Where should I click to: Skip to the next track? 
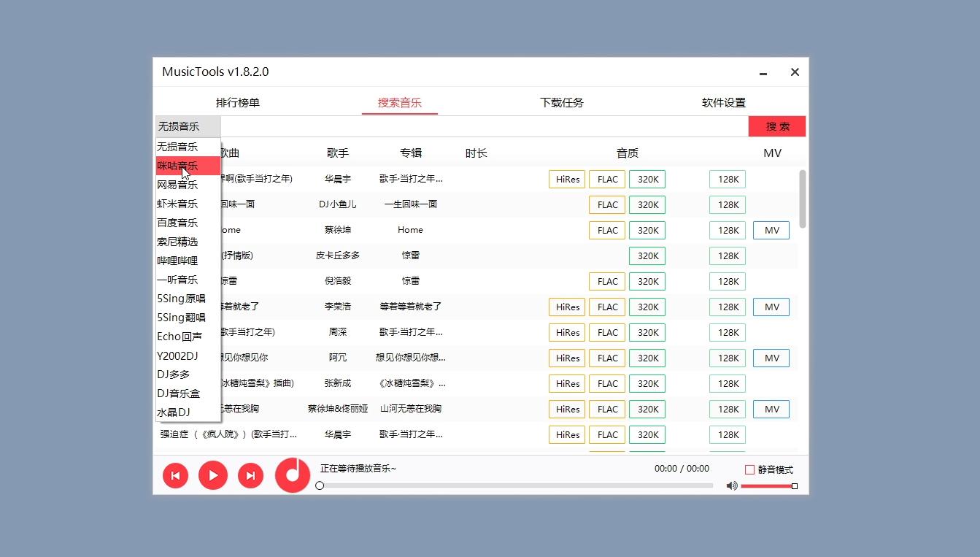click(x=250, y=475)
